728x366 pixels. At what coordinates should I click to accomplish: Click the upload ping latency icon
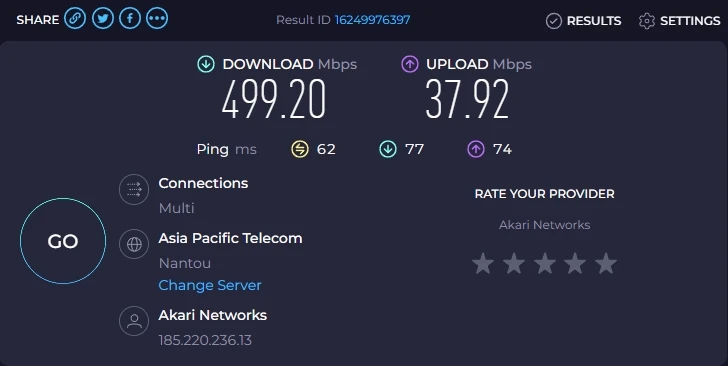tap(475, 149)
